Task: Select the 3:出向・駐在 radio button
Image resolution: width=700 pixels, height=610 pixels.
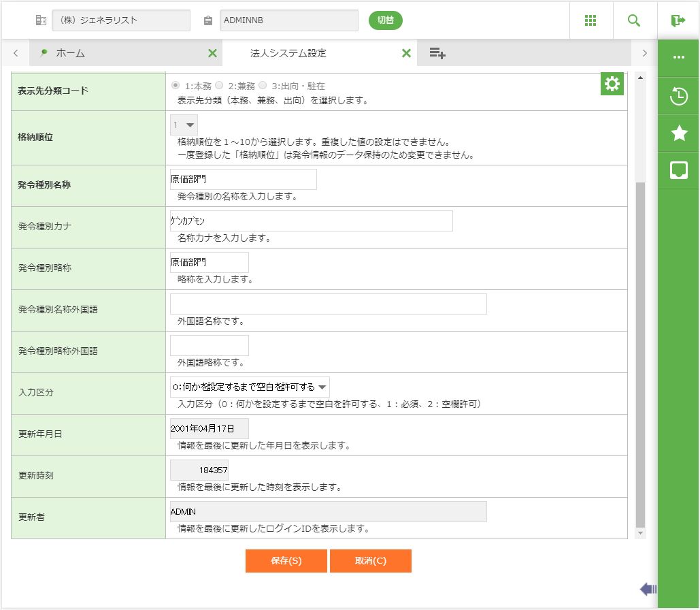Action: tap(263, 86)
